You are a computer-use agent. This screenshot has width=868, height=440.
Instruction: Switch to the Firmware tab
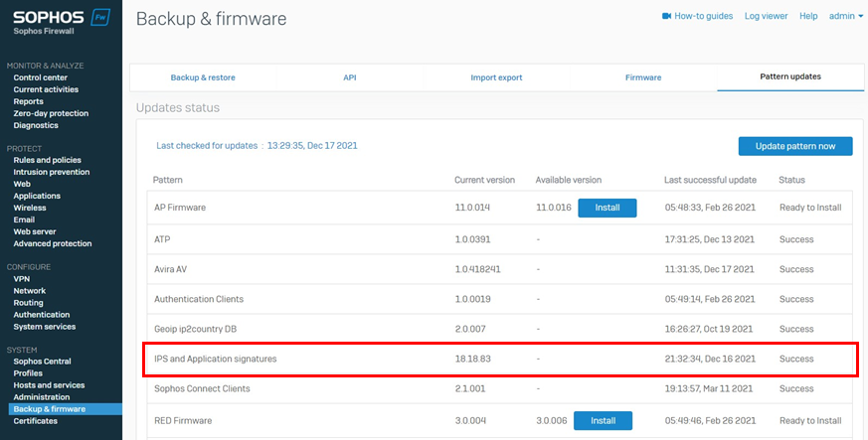click(x=643, y=77)
